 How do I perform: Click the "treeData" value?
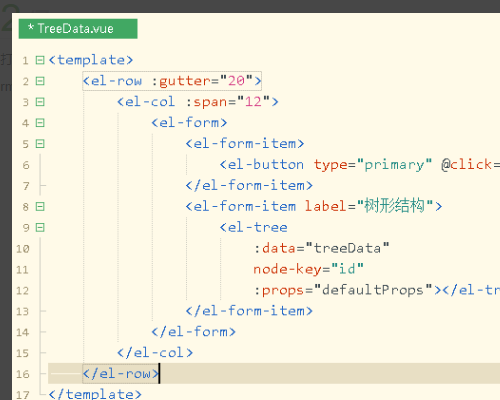[347, 248]
